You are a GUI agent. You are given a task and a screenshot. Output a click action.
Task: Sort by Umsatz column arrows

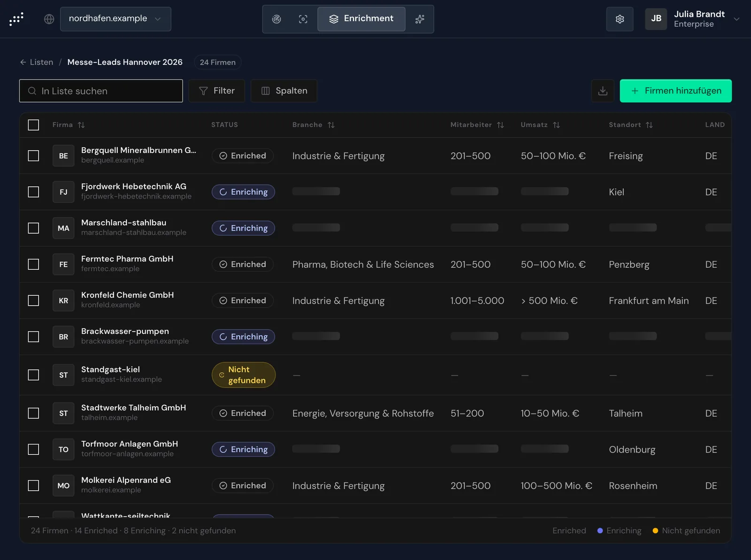click(x=556, y=125)
